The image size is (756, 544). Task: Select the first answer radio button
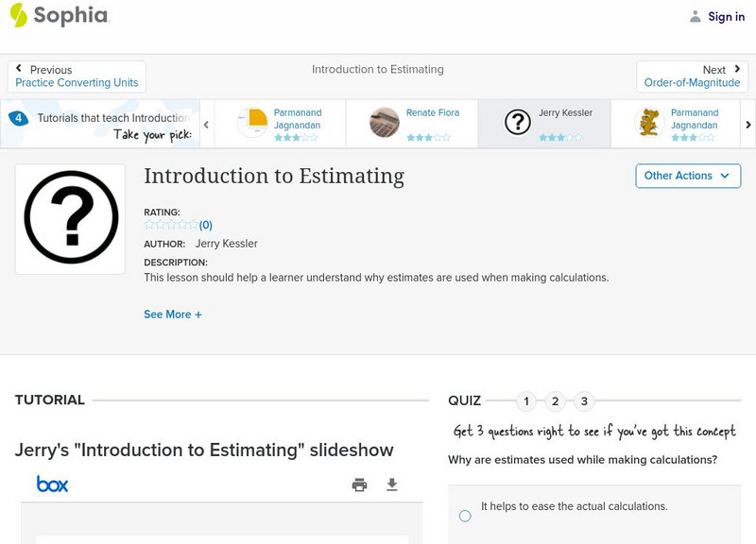point(464,515)
